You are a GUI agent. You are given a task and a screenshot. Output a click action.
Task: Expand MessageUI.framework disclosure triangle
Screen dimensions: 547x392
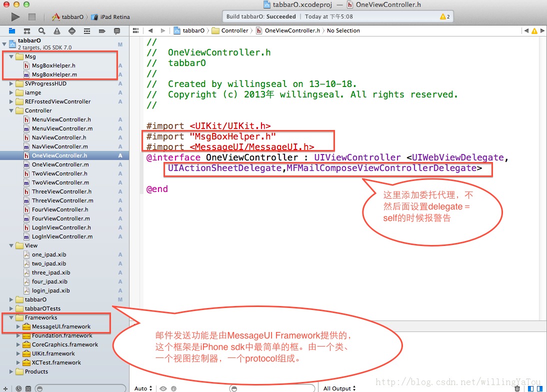(18, 327)
